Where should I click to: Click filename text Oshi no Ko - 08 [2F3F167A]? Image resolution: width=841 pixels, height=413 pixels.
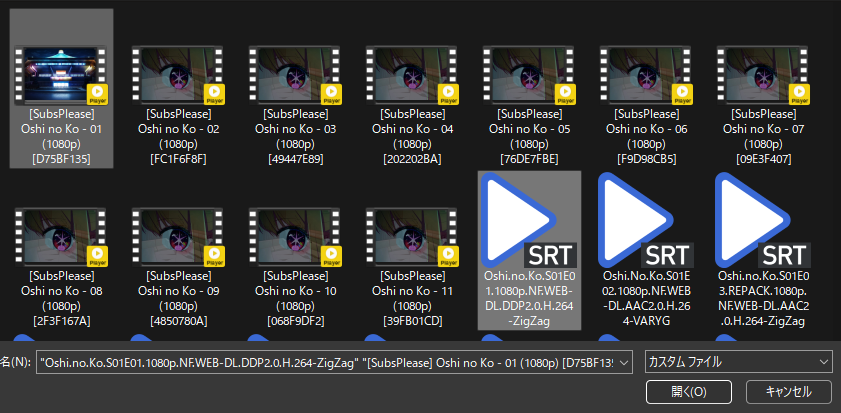(61, 299)
